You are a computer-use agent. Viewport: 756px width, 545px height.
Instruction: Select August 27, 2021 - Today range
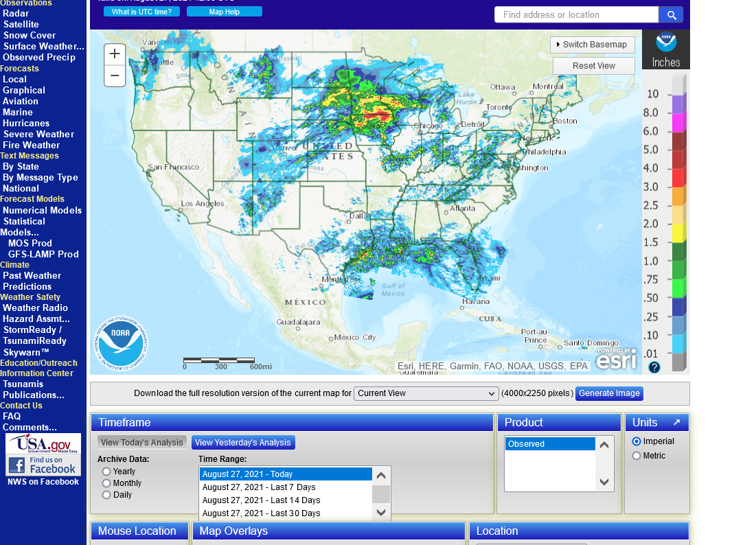click(286, 474)
